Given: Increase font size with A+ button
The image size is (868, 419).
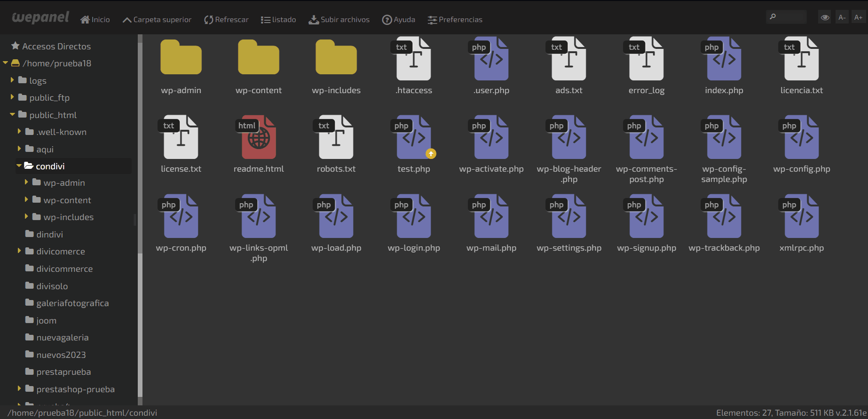Looking at the screenshot, I should coord(858,17).
